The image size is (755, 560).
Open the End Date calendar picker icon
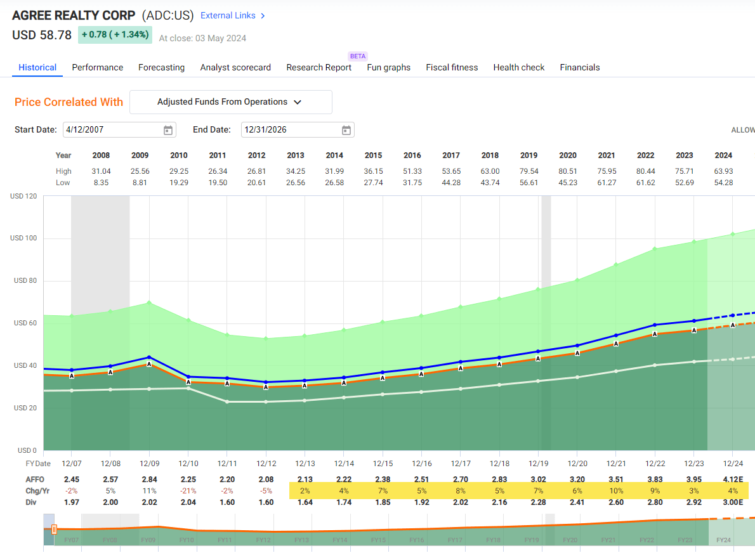[346, 130]
